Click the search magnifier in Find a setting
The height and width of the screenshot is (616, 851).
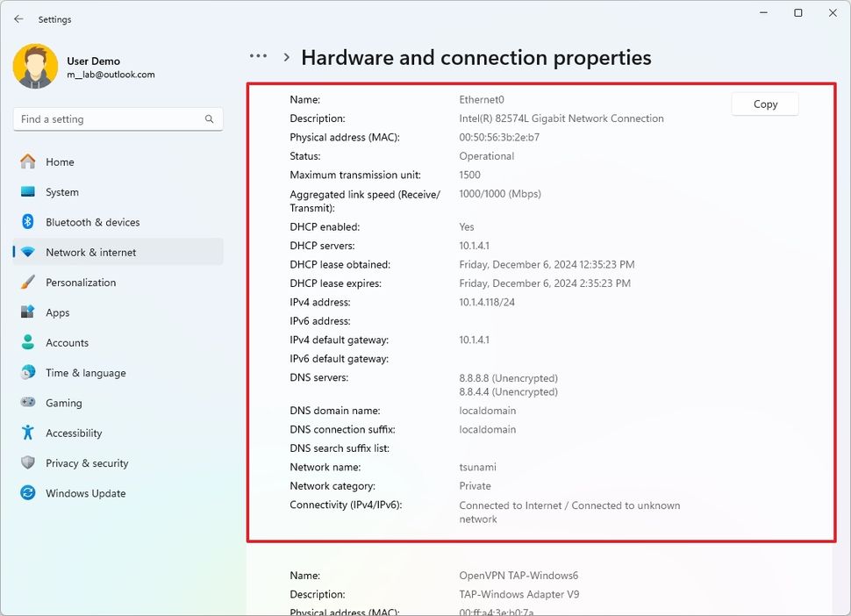click(x=209, y=118)
